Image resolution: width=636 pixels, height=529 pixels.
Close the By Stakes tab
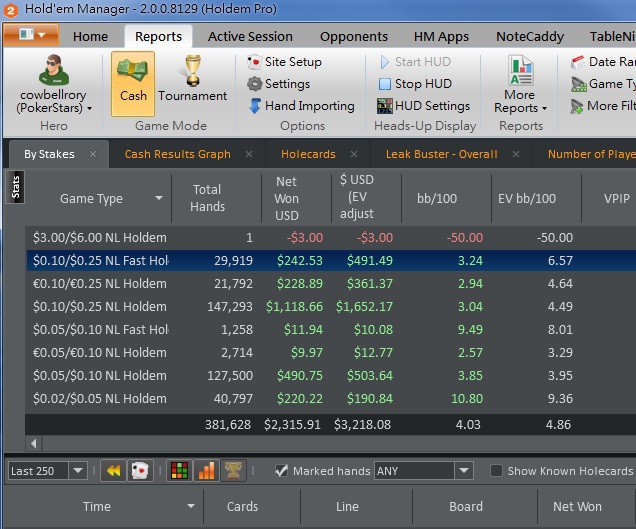pyautogui.click(x=93, y=154)
